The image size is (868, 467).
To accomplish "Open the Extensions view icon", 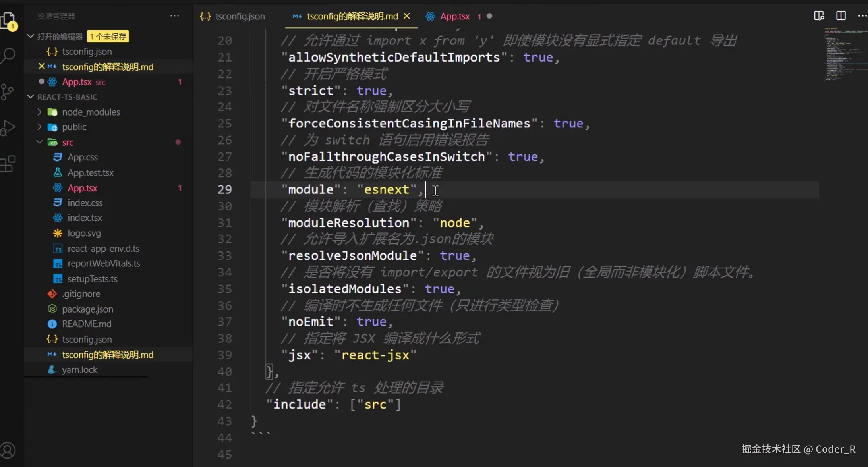I will [x=8, y=164].
